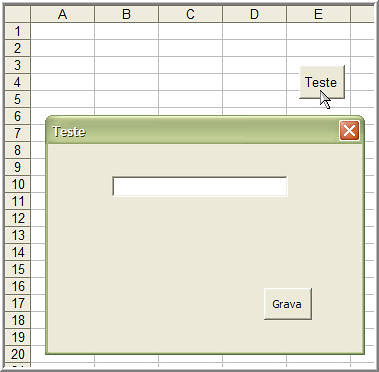Select row 15 header
This screenshot has height=372, width=379.
click(x=17, y=269)
